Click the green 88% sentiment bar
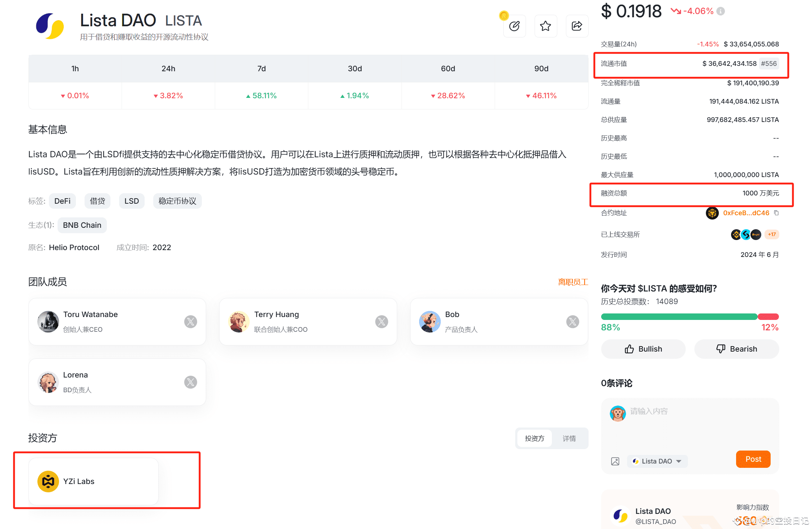 tap(679, 317)
